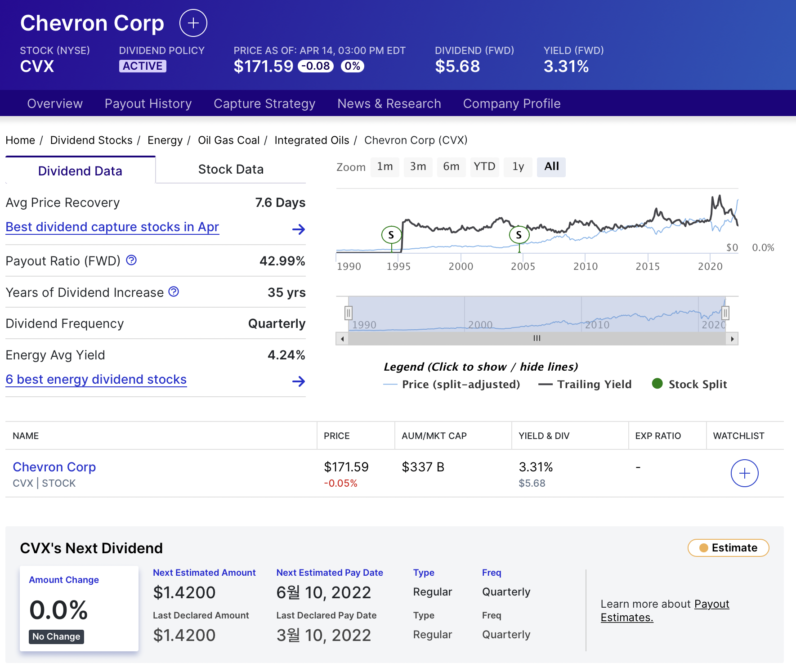796x672 pixels.
Task: Select the 1995 stock split S marker
Action: tap(391, 234)
